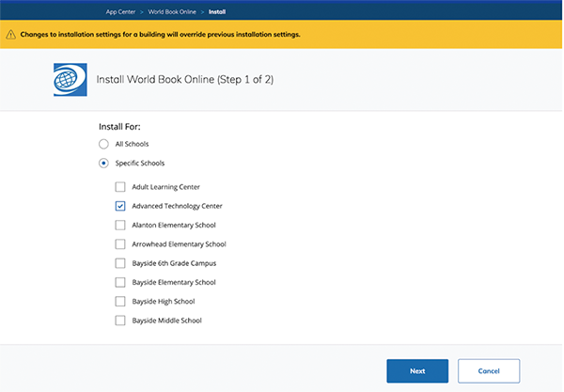Image resolution: width=564 pixels, height=392 pixels.
Task: Click the 'Bayside Elementary School' label text
Action: point(174,282)
